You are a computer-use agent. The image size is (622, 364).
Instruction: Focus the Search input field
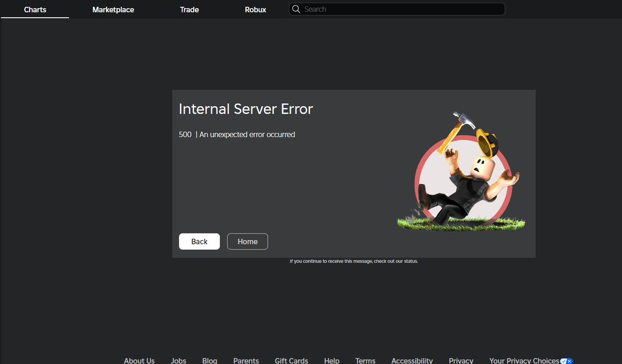coord(397,9)
